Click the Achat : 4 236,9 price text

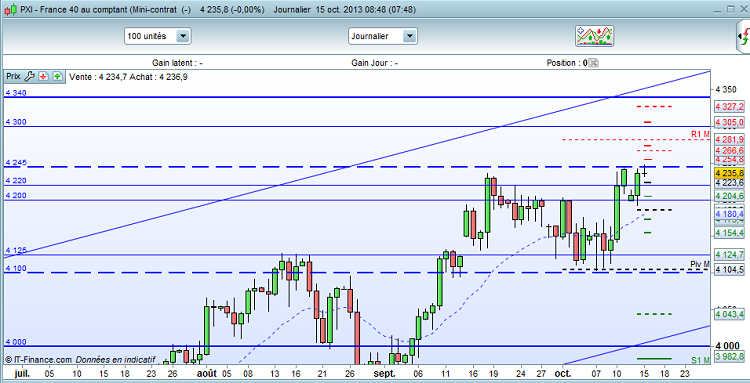click(x=158, y=76)
